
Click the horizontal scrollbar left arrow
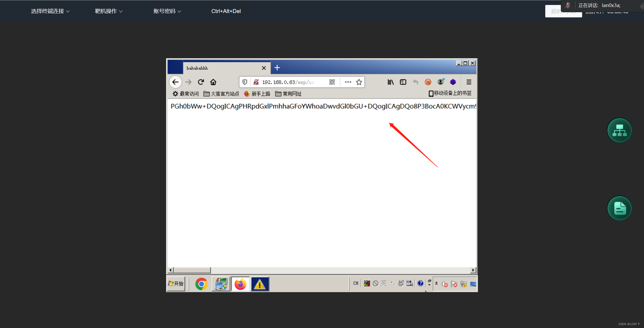tap(170, 270)
